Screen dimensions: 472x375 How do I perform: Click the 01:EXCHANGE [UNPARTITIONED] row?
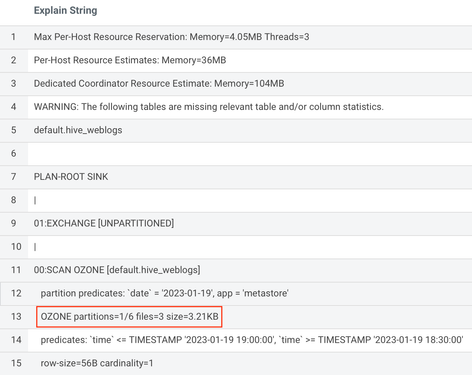click(236, 223)
